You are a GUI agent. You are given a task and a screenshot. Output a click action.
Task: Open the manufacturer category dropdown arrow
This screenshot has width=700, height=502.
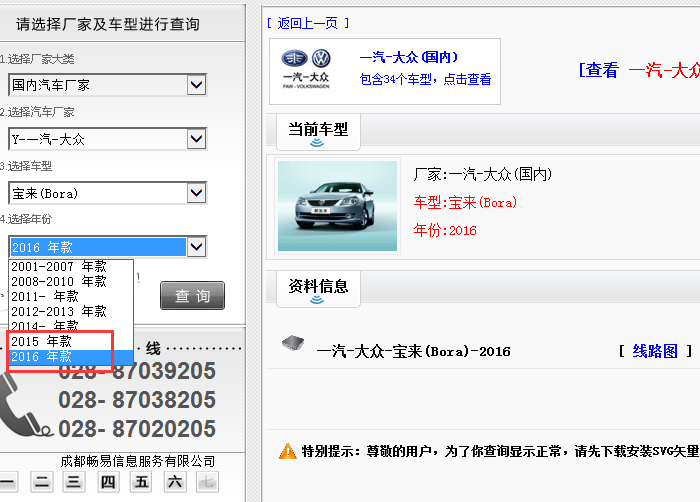[x=196, y=85]
